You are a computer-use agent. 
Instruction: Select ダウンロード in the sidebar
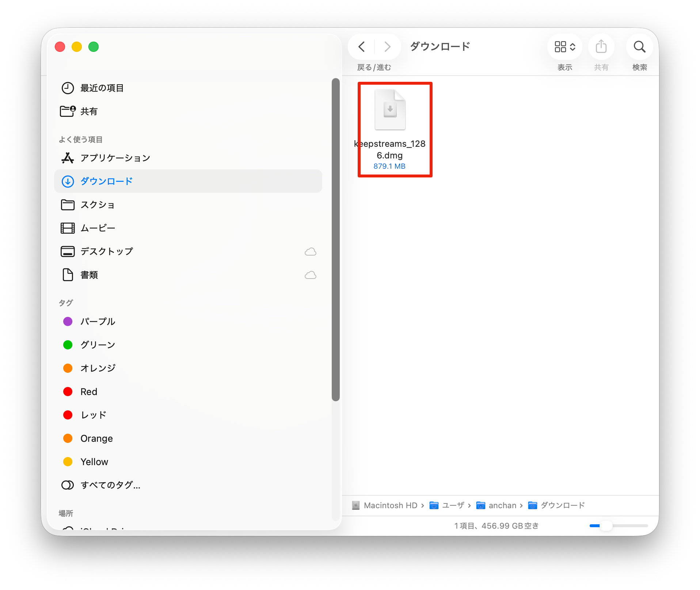106,181
